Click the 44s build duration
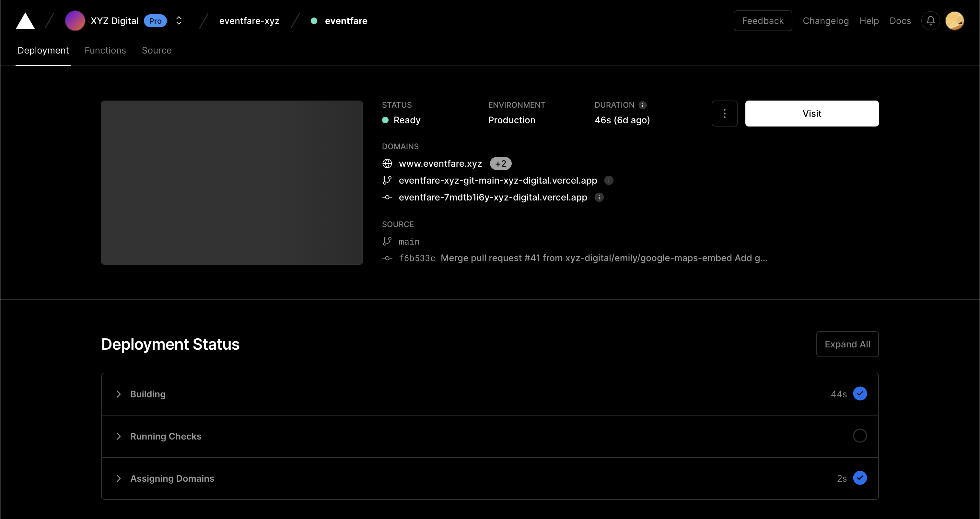This screenshot has width=980, height=519. point(838,394)
